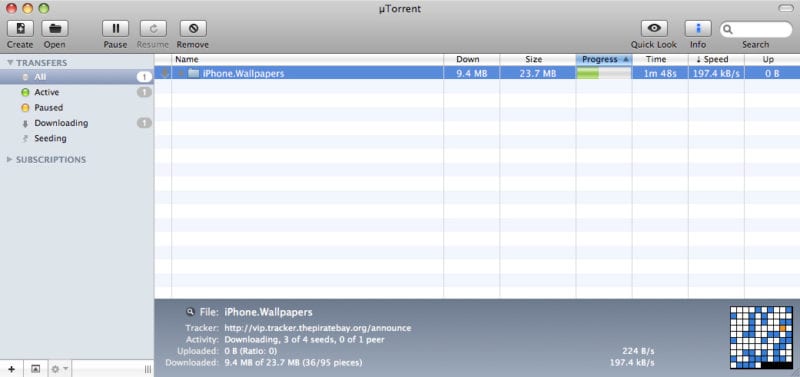Click the magnifier icon next to File label
800x377 pixels.
[x=190, y=312]
